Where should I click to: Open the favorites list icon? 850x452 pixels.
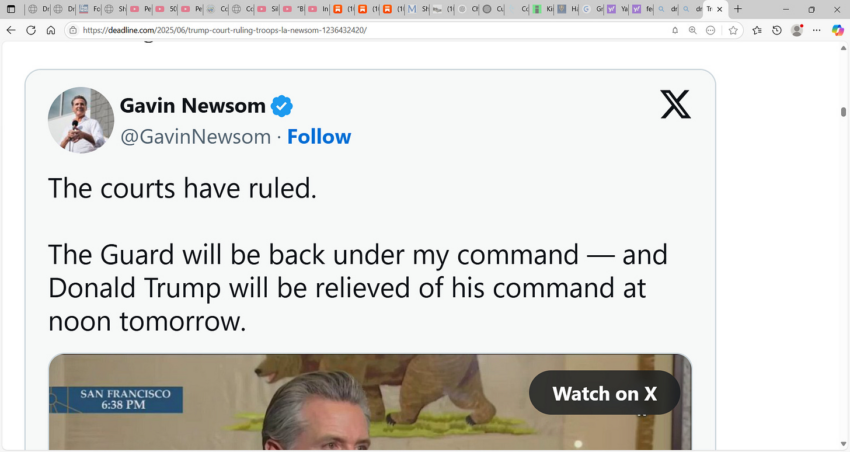pos(757,30)
